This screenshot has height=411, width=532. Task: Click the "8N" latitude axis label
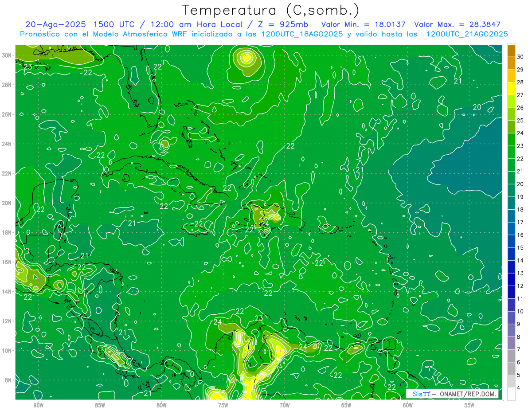[8, 380]
